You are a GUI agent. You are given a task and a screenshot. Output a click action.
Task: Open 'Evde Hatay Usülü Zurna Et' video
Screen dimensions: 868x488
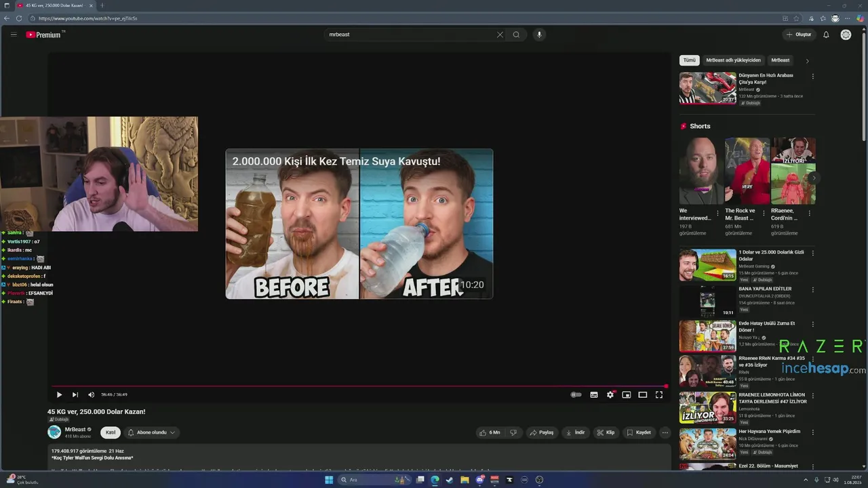(707, 336)
